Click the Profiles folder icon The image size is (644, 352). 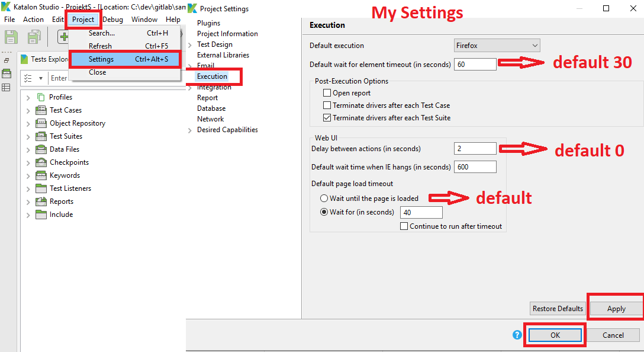(41, 97)
